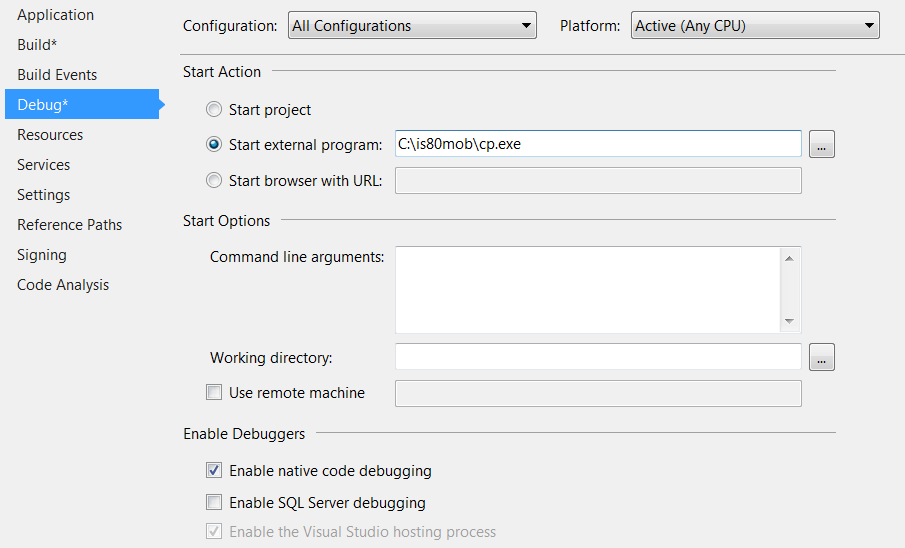905x548 pixels.
Task: Open the Build Events page
Action: [x=57, y=74]
